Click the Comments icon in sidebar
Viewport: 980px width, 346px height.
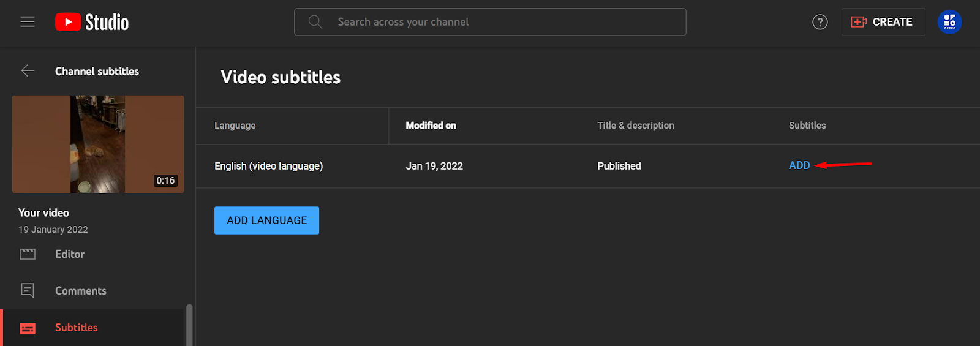point(28,290)
